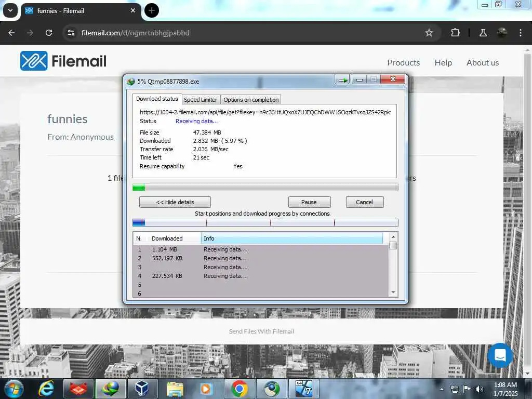The height and width of the screenshot is (399, 532).
Task: Click the filemail.com address bar URL
Action: tap(136, 33)
